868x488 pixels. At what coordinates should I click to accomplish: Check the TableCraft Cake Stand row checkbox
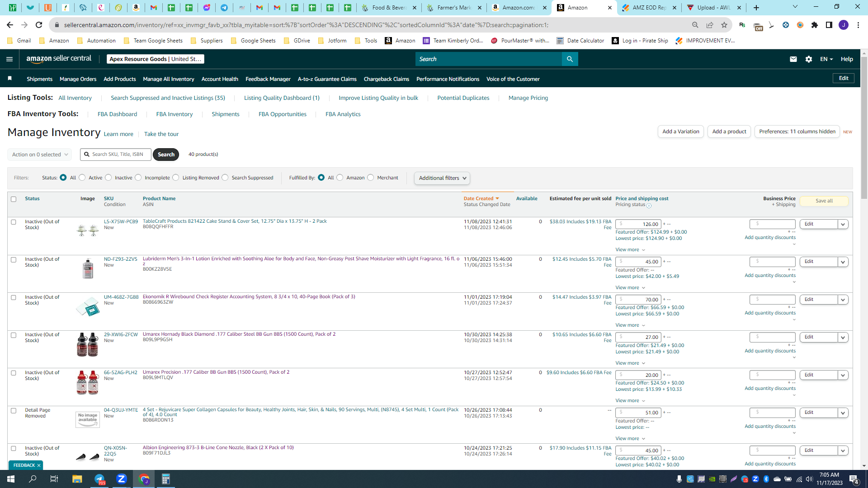(x=14, y=222)
